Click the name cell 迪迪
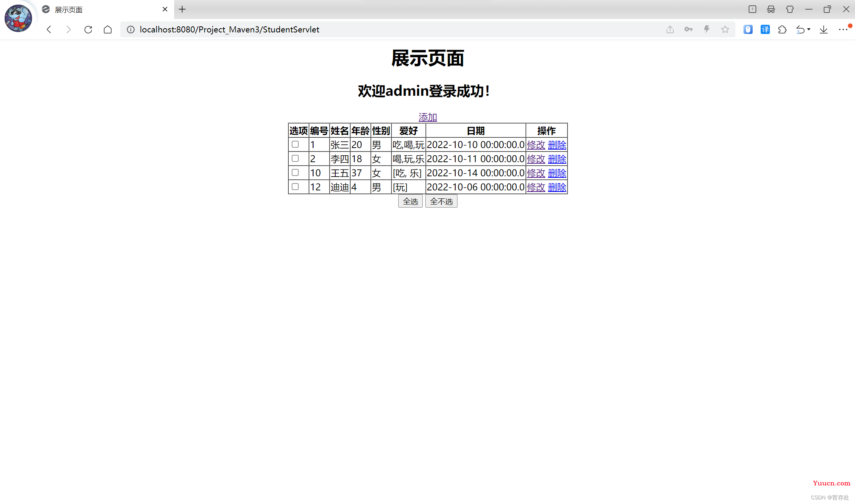The image size is (855, 504). point(340,187)
